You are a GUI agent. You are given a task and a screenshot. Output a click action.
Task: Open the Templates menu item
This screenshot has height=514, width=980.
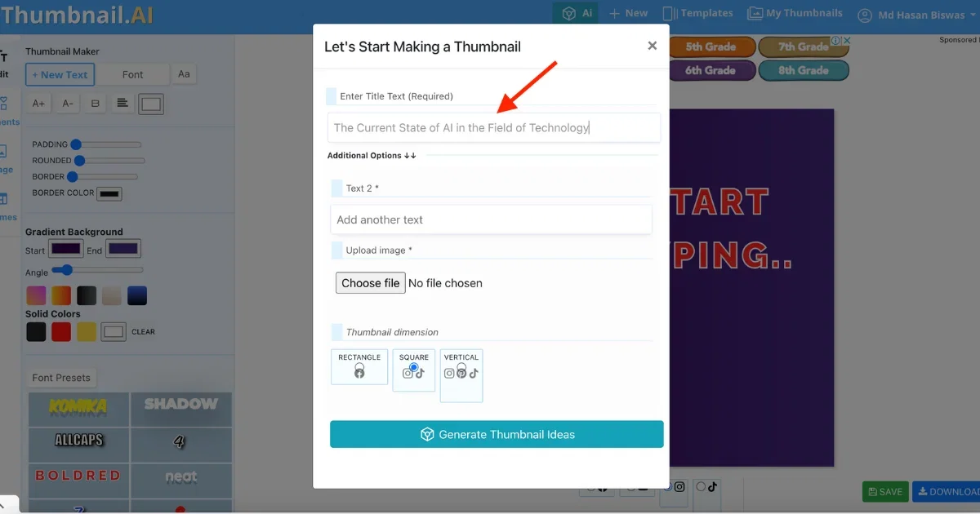(x=697, y=13)
